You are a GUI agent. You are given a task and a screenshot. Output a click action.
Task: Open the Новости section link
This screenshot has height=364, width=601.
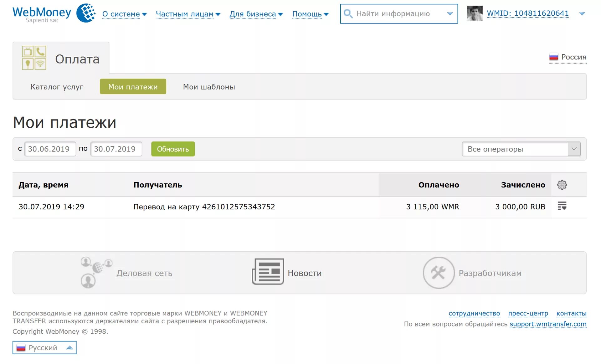[305, 273]
